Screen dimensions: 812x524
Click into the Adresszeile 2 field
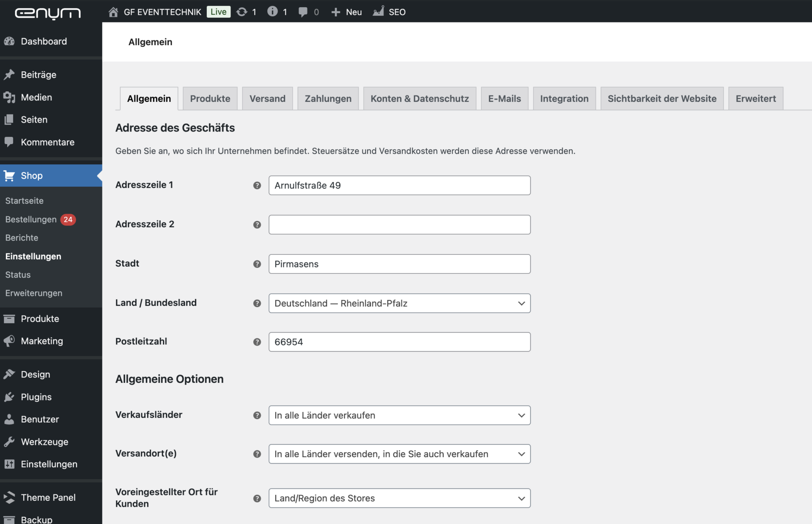click(399, 225)
